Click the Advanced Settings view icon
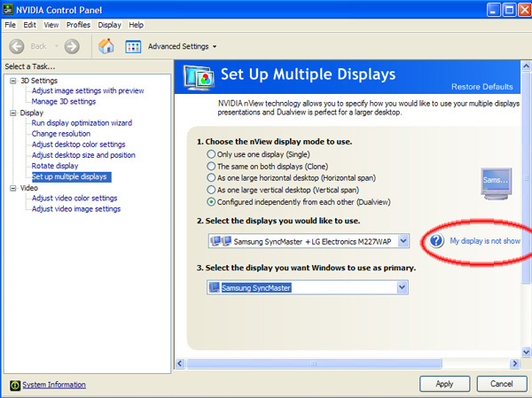532x398 pixels. point(133,46)
